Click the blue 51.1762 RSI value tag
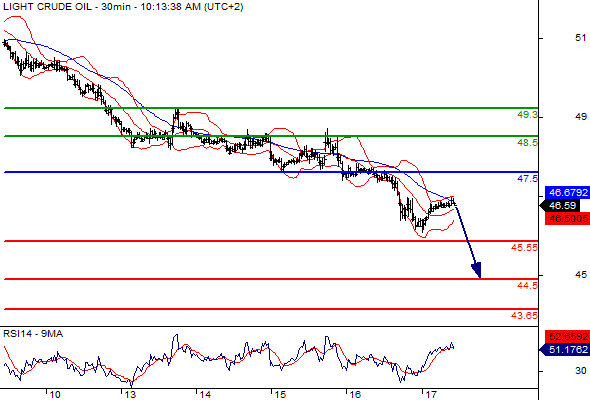 (x=564, y=350)
